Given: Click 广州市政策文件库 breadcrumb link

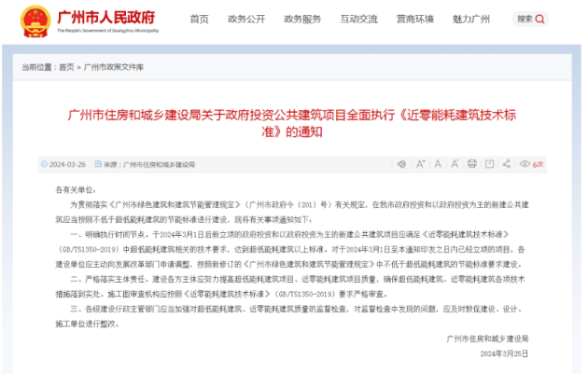Looking at the screenshot, I should 114,67.
